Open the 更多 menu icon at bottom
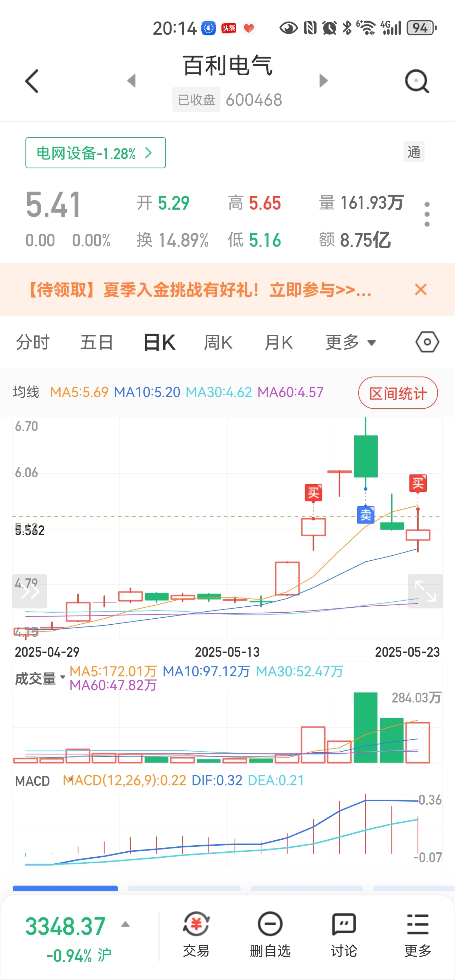The image size is (455, 980). pyautogui.click(x=418, y=934)
